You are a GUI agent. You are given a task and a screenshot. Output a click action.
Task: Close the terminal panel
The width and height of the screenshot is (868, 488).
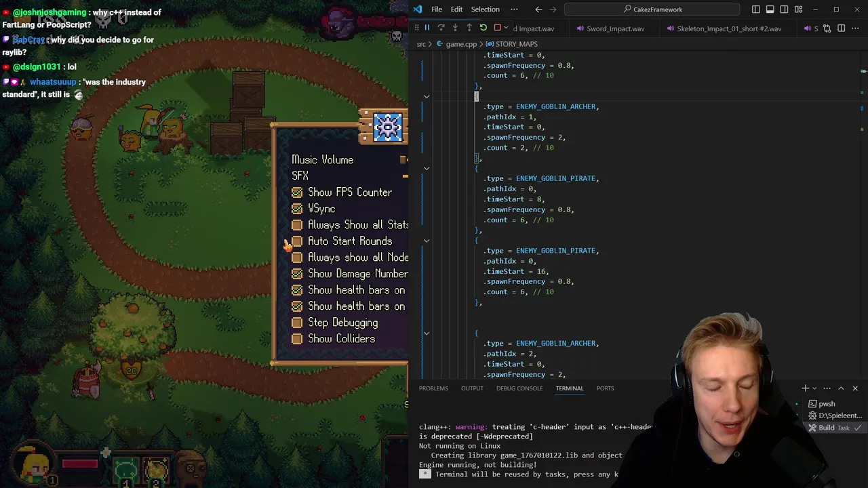[855, 388]
